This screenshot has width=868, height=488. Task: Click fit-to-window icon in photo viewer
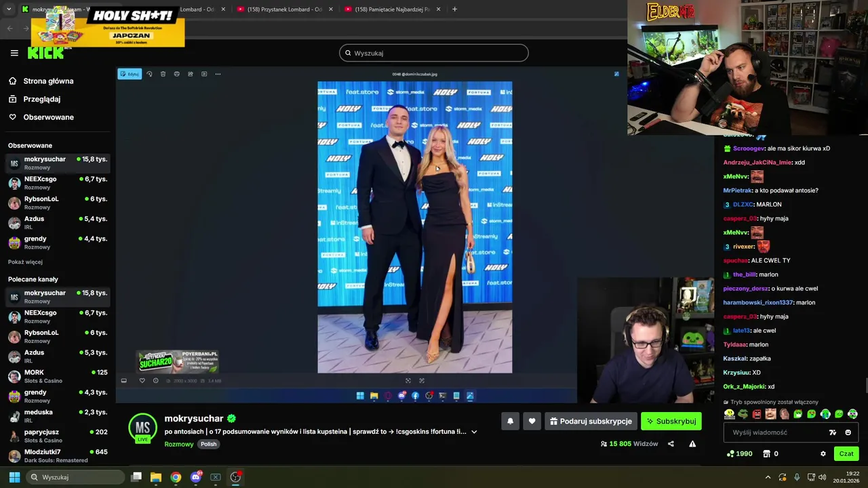click(408, 381)
